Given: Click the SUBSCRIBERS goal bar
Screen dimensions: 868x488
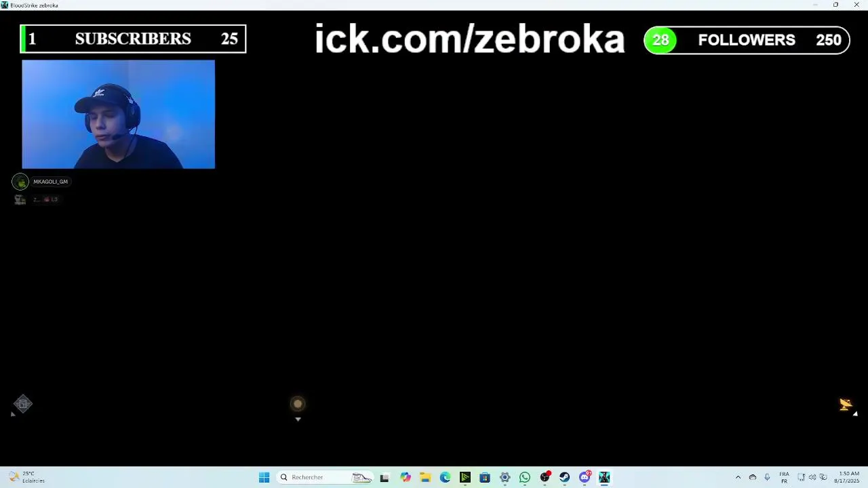Looking at the screenshot, I should tap(133, 39).
